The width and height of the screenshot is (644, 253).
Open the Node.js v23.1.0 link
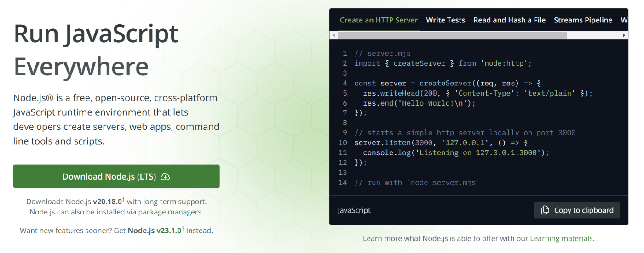pos(155,231)
